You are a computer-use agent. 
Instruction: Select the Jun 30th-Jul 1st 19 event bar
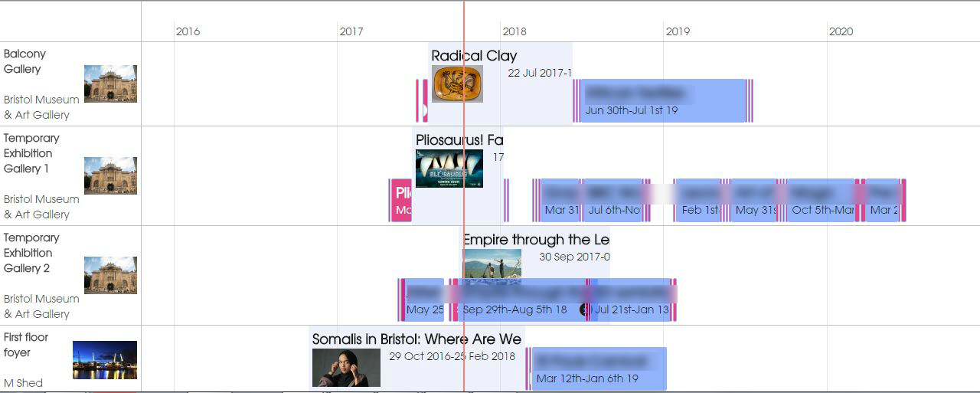[663, 100]
